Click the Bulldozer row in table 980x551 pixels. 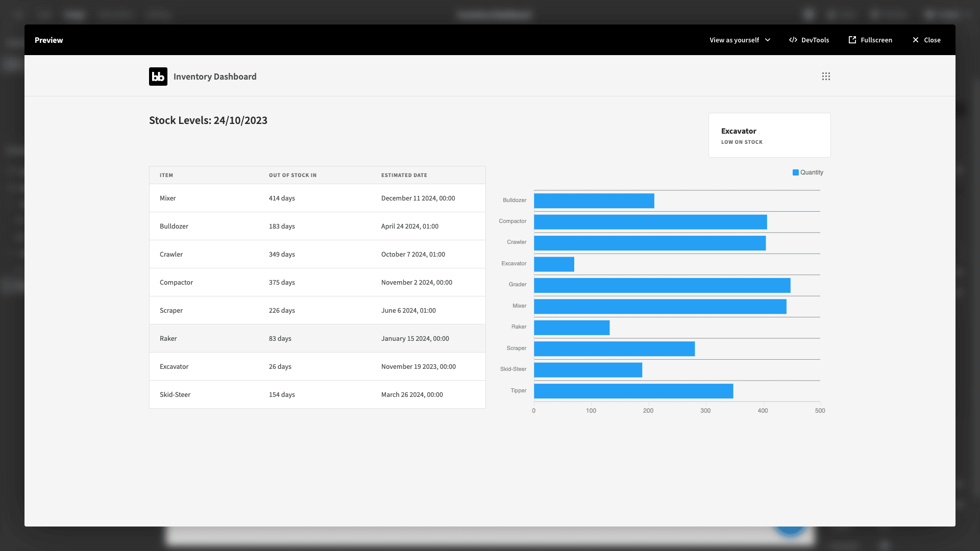(317, 226)
